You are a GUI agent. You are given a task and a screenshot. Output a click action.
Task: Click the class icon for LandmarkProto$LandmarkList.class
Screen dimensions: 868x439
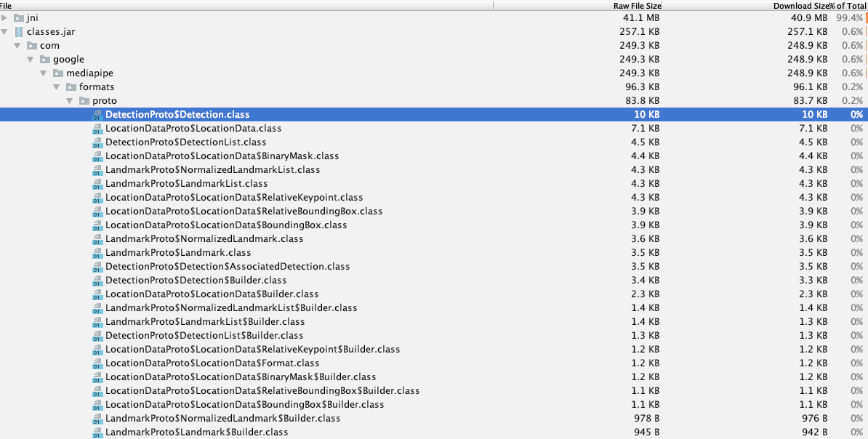(x=97, y=183)
